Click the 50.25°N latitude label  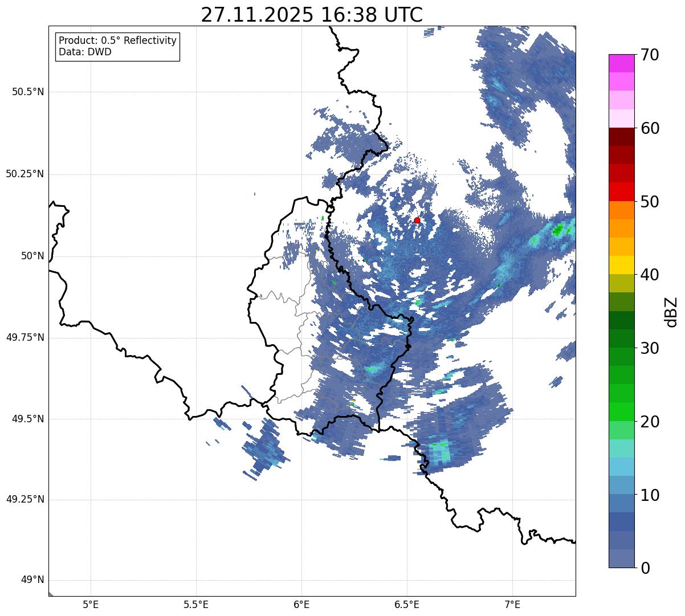pos(25,174)
